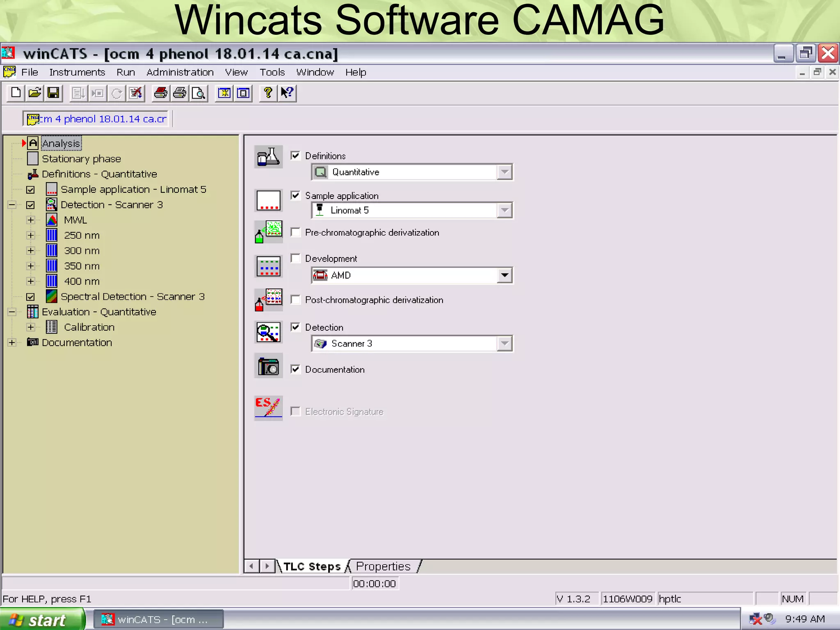The height and width of the screenshot is (630, 840).
Task: Click the Documentation camera icon in right panel
Action: click(x=268, y=365)
